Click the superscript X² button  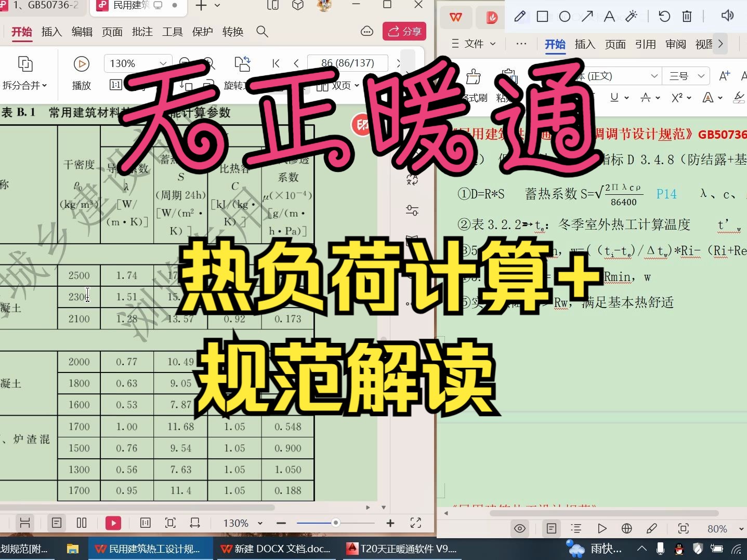(677, 98)
